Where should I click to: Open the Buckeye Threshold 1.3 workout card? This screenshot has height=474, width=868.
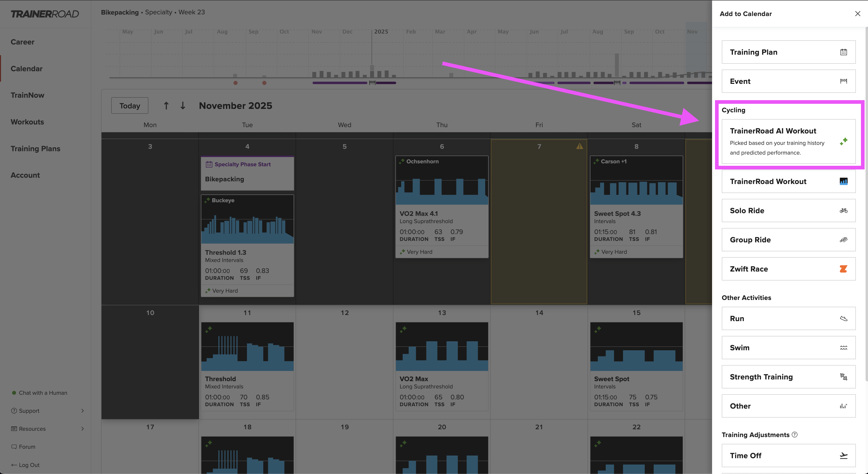247,246
